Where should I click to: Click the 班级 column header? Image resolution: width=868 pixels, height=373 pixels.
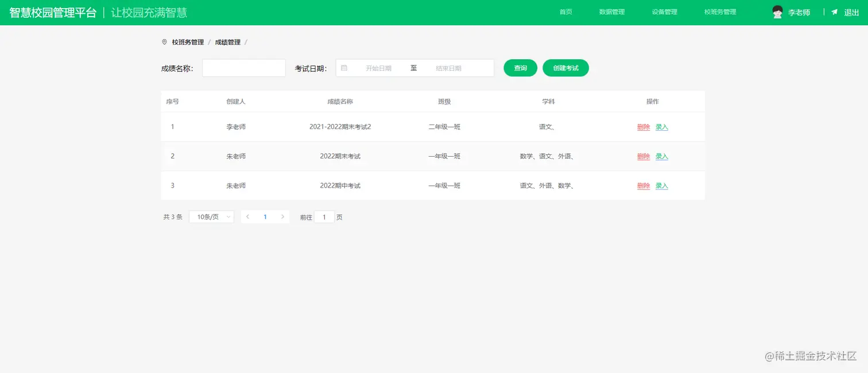(x=444, y=101)
